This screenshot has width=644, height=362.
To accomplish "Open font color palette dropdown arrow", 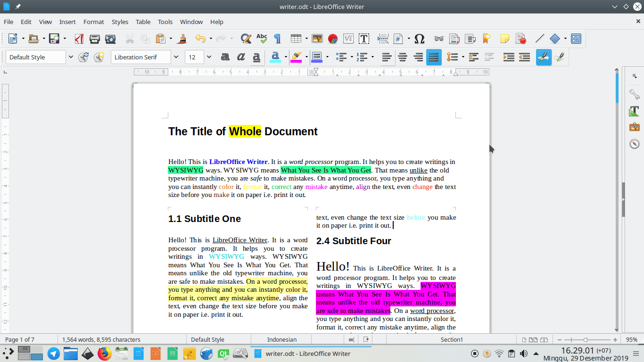I will [x=286, y=57].
